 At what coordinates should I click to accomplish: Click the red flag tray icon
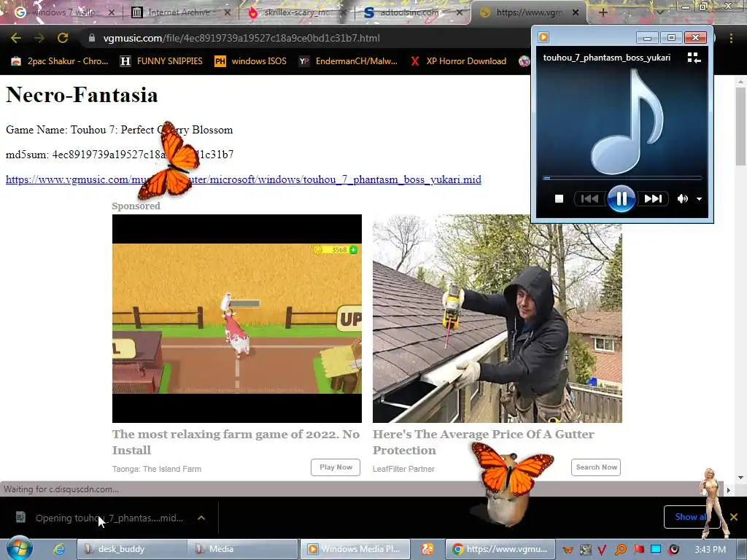[x=638, y=550]
